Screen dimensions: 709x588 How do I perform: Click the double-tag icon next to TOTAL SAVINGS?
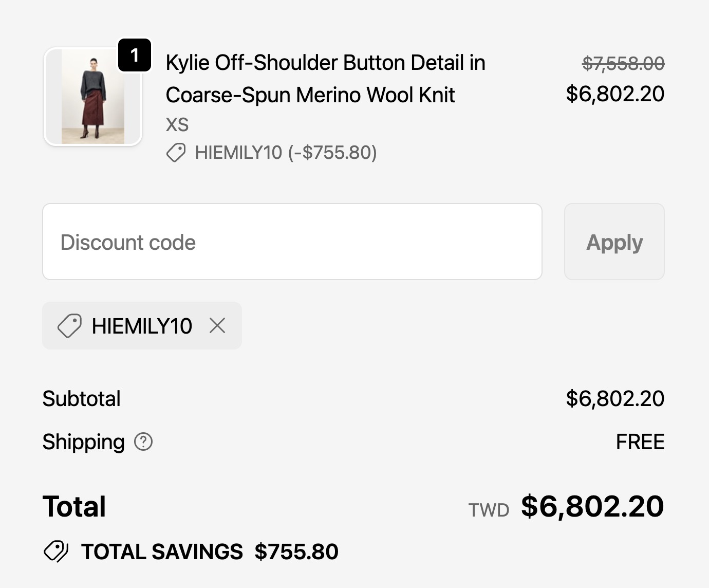point(56,552)
